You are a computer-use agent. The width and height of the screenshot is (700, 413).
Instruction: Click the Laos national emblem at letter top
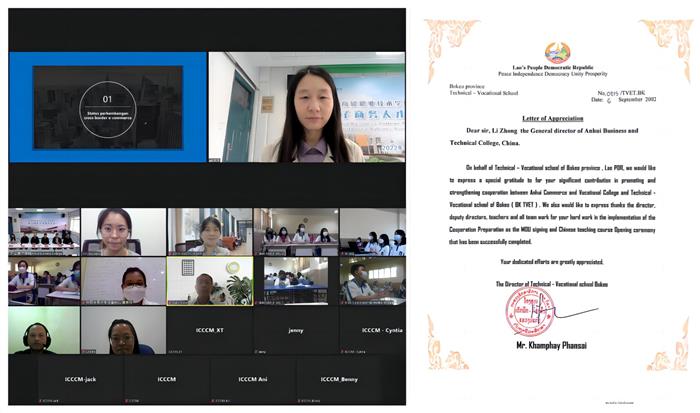coord(557,52)
